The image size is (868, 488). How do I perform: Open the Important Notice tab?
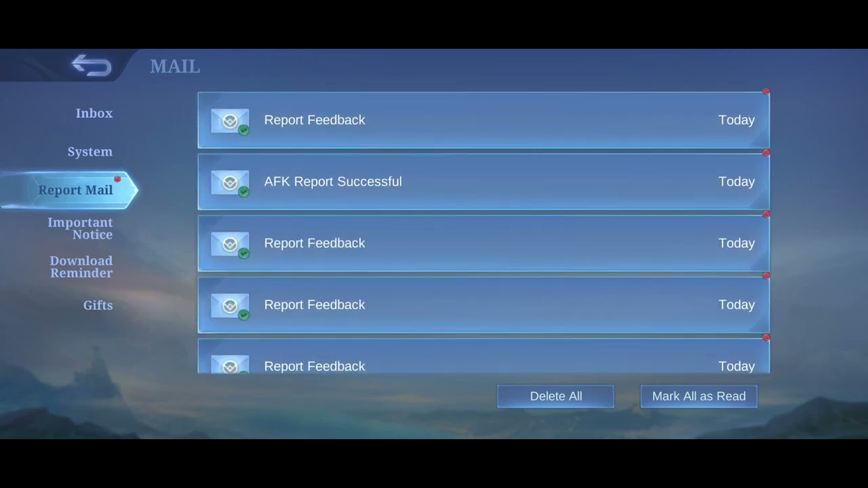coord(80,228)
